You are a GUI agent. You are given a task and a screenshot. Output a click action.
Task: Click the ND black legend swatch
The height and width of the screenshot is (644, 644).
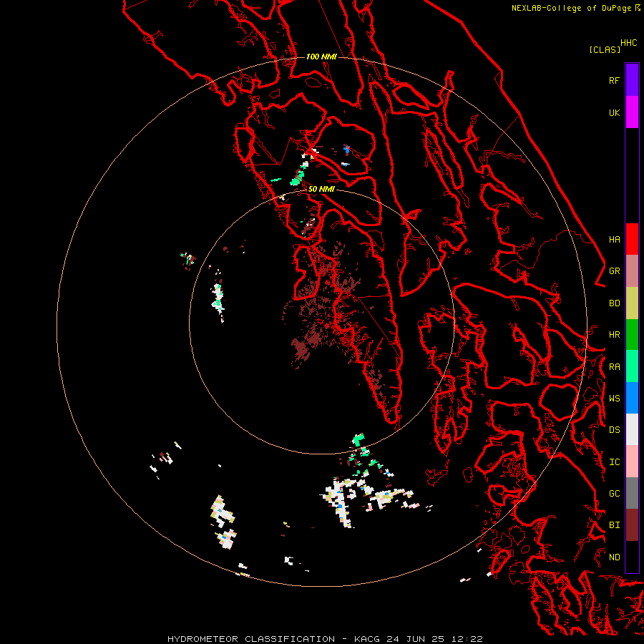tap(632, 557)
